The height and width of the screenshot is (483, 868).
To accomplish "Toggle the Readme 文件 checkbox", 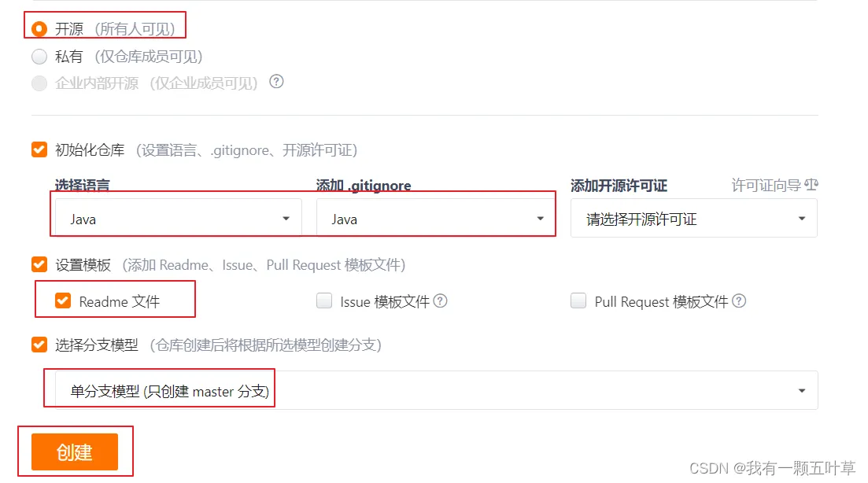I will 63,300.
